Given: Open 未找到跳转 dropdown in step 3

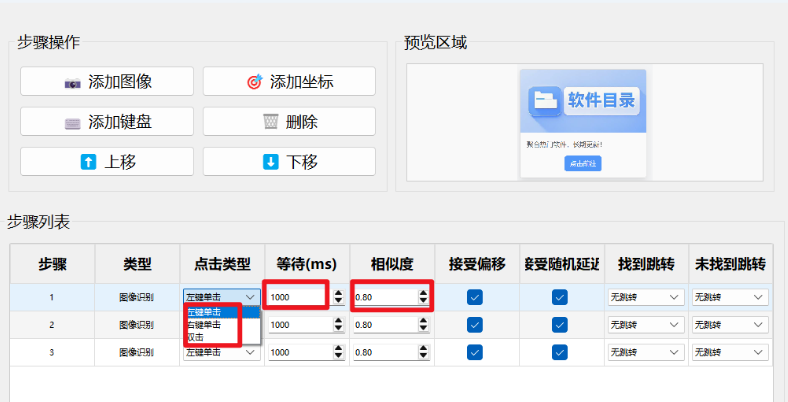Looking at the screenshot, I should [x=730, y=352].
